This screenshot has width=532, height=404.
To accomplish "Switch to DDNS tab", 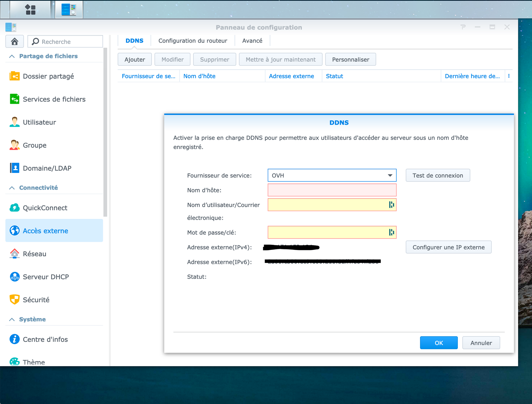I will coord(134,41).
